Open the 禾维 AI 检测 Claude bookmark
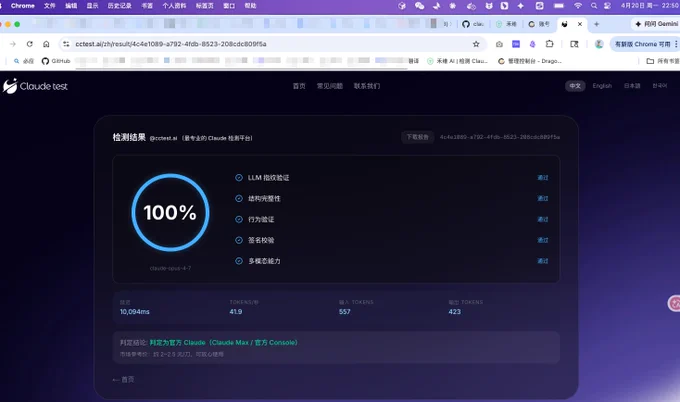The height and width of the screenshot is (402, 680). (x=458, y=61)
